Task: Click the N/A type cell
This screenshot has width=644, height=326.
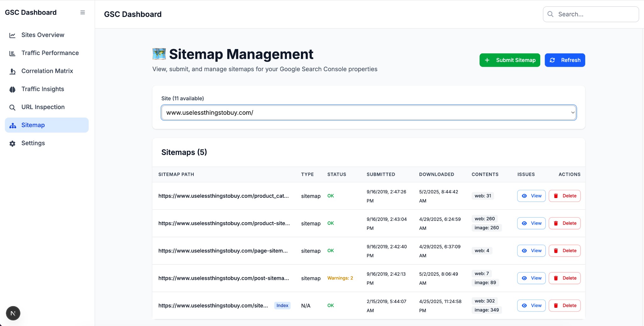Action: point(306,306)
